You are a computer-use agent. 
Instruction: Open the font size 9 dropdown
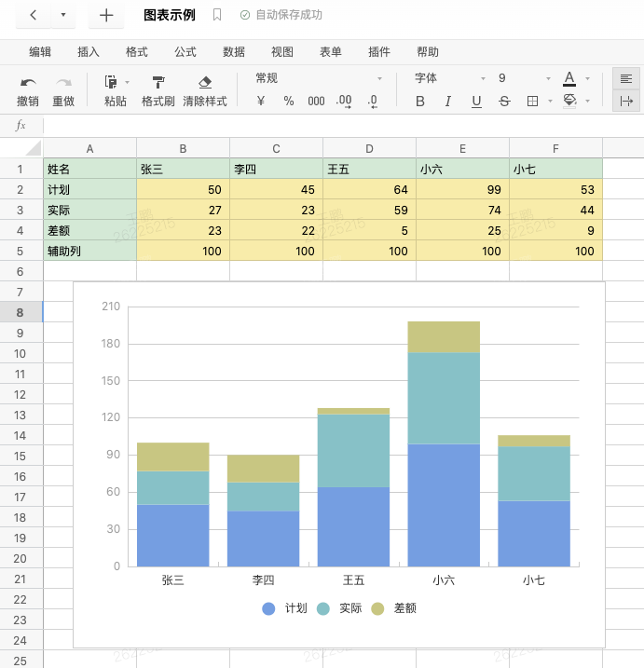pyautogui.click(x=524, y=78)
